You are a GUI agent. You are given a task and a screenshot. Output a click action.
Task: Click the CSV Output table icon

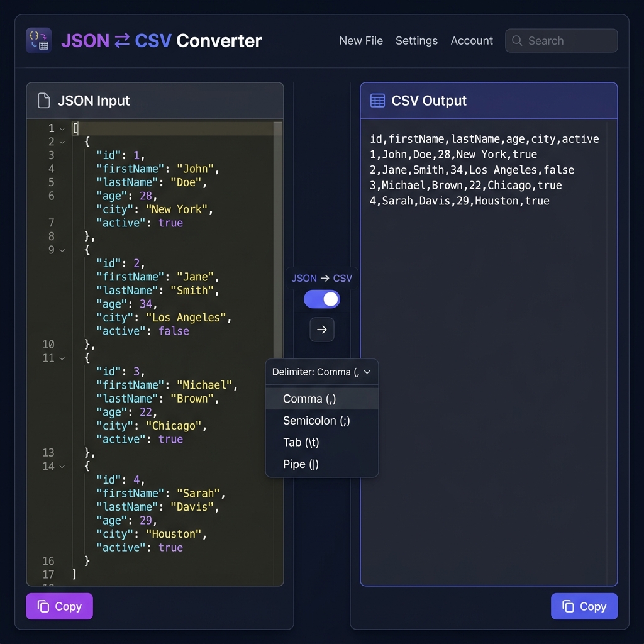[377, 101]
